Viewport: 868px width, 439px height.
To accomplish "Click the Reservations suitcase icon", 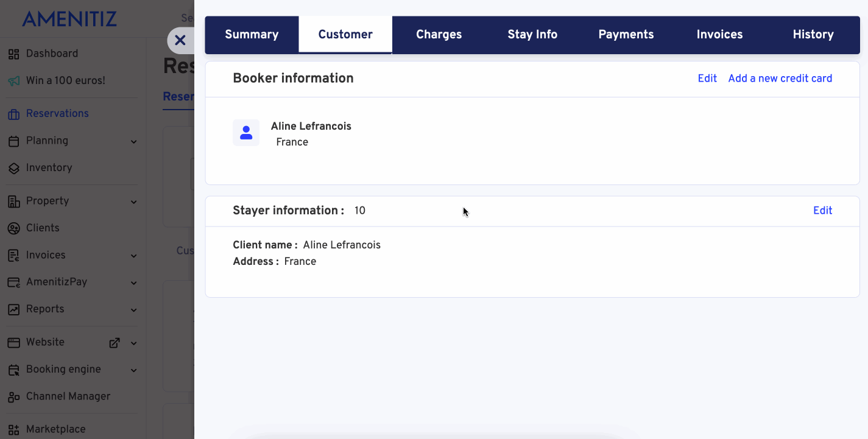I will pyautogui.click(x=13, y=114).
